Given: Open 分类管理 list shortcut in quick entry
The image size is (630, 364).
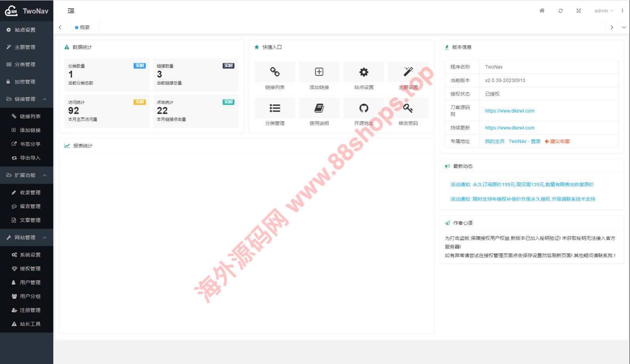Looking at the screenshot, I should click(x=275, y=108).
